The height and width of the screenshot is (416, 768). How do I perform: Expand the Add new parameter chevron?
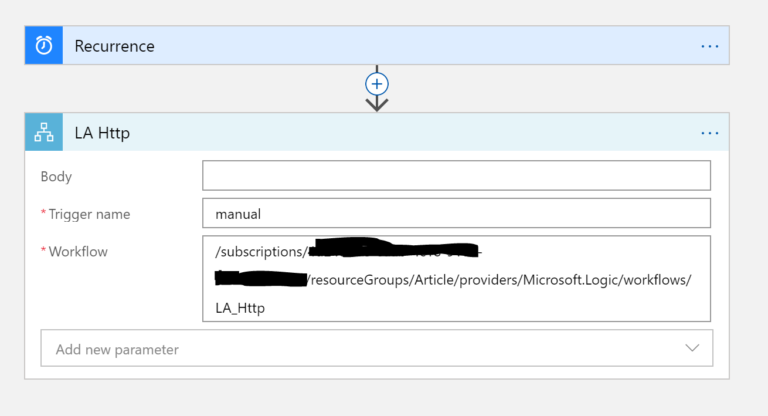tap(692, 348)
